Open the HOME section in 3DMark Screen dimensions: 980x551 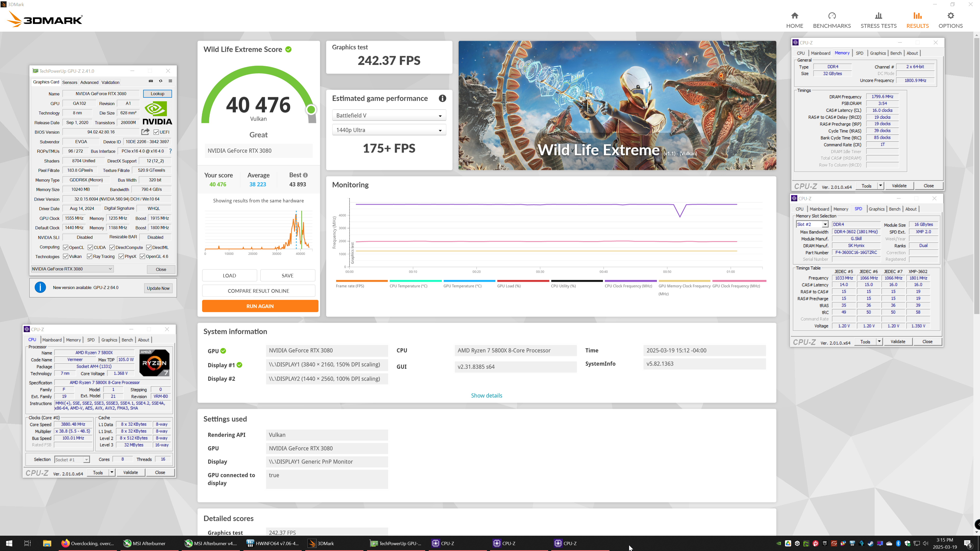pyautogui.click(x=794, y=20)
